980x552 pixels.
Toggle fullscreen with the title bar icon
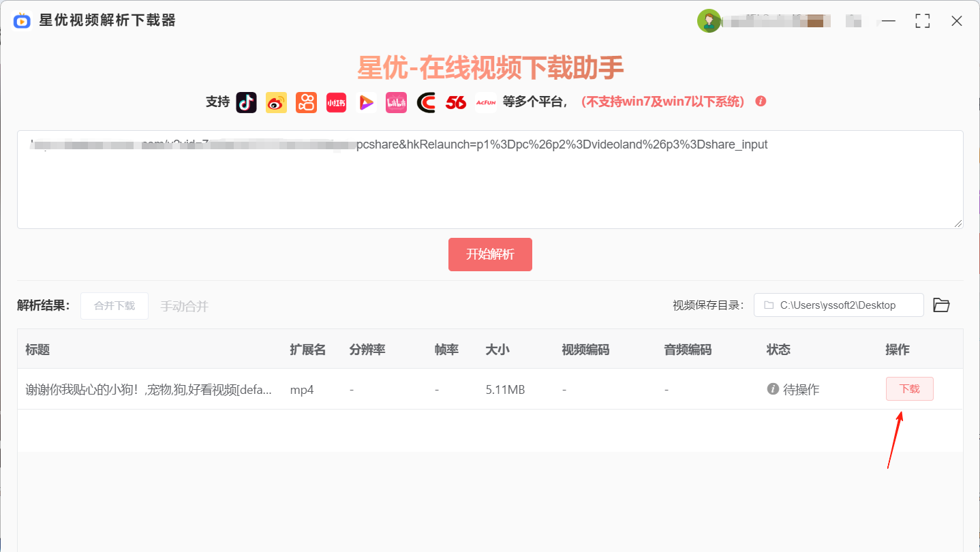(x=923, y=21)
